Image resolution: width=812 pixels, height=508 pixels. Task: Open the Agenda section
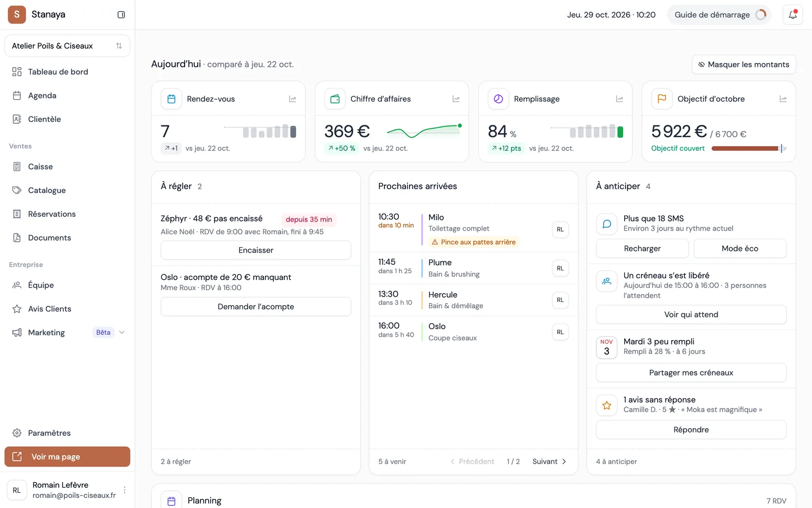[x=67, y=96]
